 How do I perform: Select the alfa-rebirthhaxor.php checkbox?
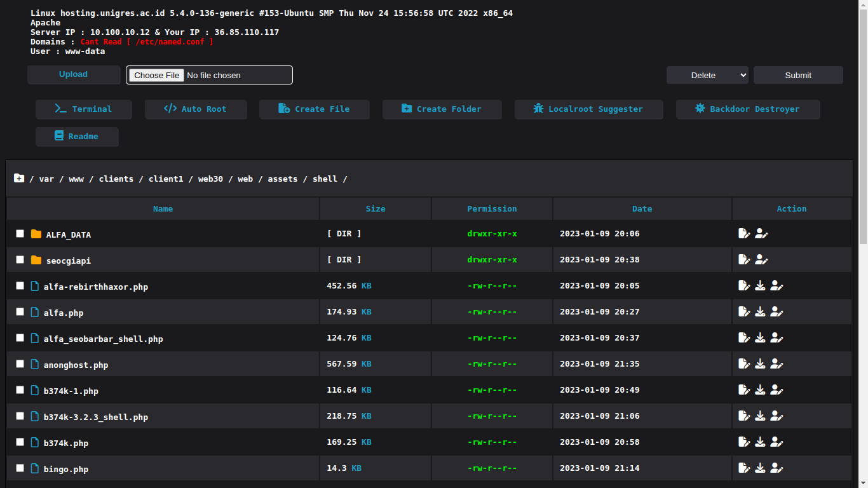(20, 286)
